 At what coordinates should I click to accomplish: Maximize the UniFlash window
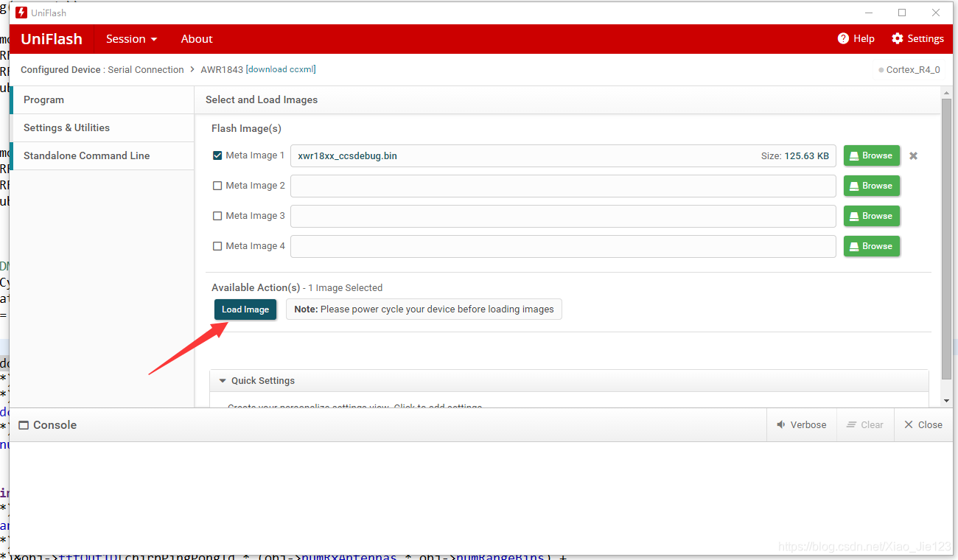pos(902,13)
